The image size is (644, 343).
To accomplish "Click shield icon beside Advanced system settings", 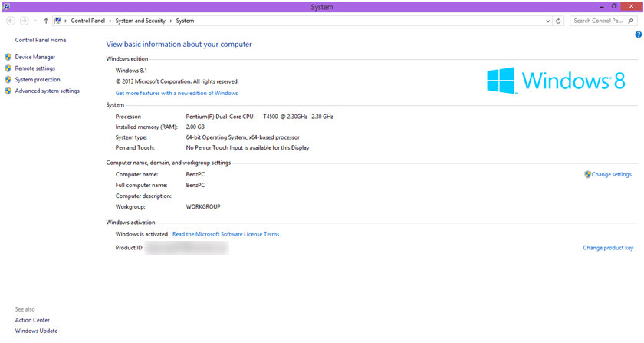I will [8, 91].
